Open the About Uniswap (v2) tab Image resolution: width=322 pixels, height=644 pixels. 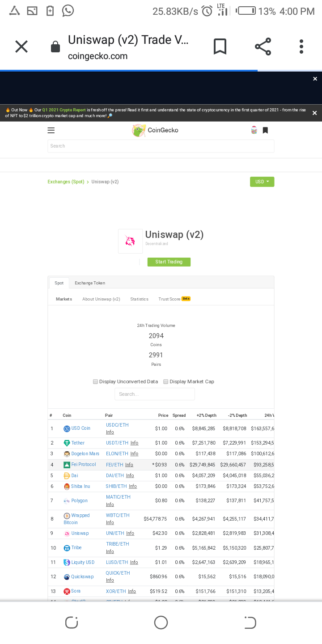pyautogui.click(x=101, y=299)
